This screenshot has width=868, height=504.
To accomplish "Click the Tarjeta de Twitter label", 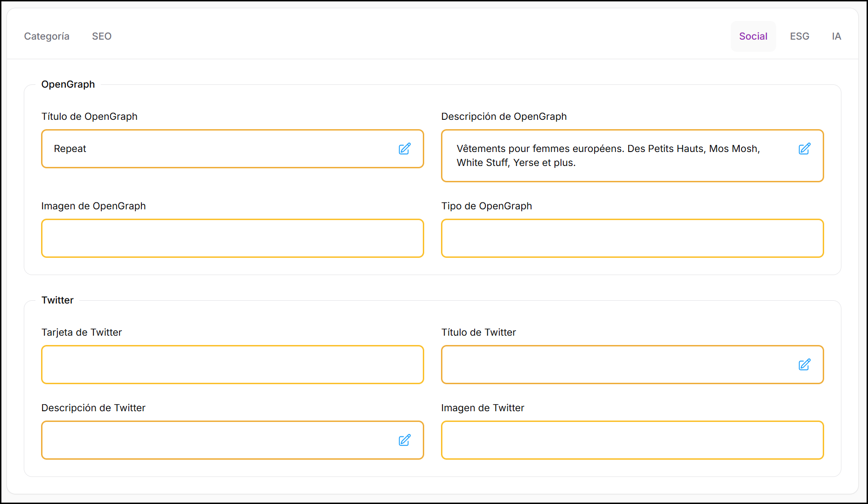I will point(82,332).
